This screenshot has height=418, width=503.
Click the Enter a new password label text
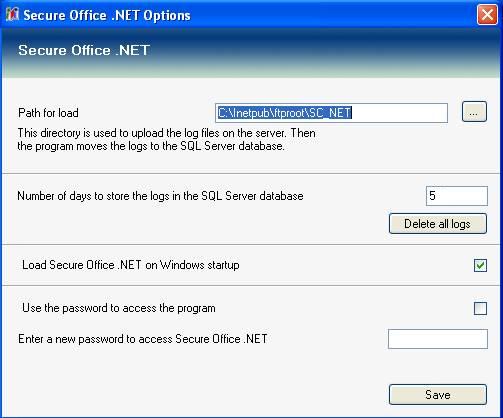(x=143, y=339)
